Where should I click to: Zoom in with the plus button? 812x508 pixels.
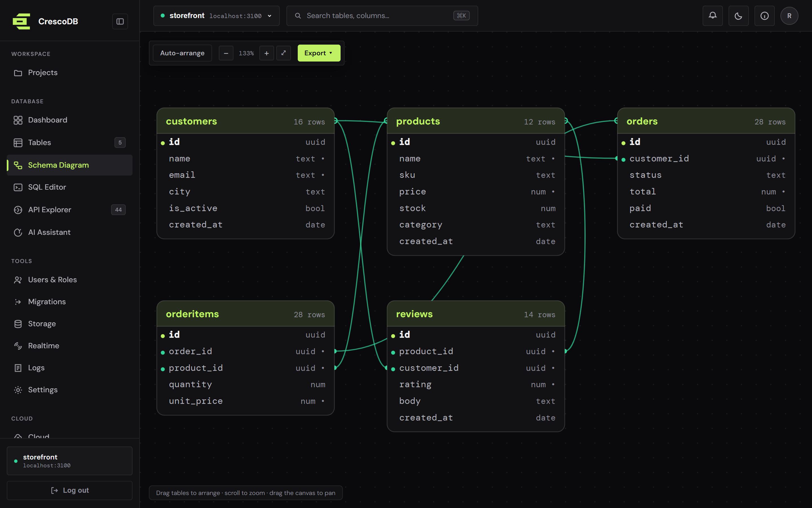point(267,53)
